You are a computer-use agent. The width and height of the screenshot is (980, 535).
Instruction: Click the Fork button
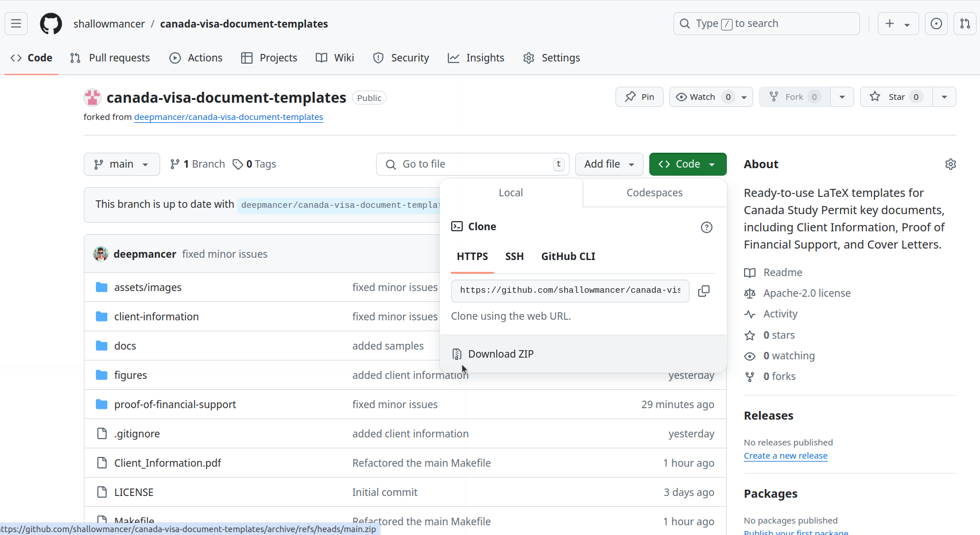795,97
